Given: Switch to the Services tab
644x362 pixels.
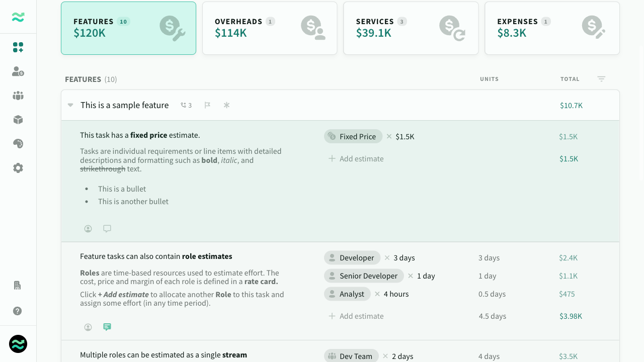Looking at the screenshot, I should pyautogui.click(x=411, y=28).
